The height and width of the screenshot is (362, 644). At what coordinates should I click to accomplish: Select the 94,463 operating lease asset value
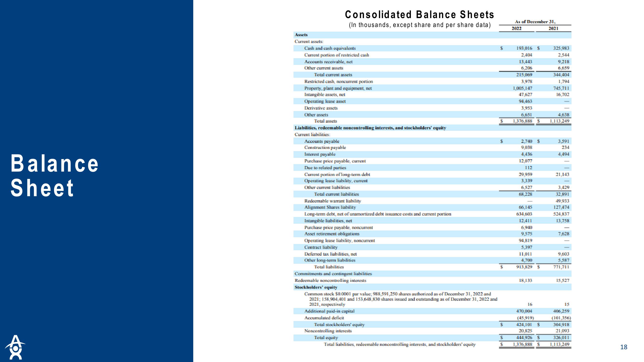point(525,101)
